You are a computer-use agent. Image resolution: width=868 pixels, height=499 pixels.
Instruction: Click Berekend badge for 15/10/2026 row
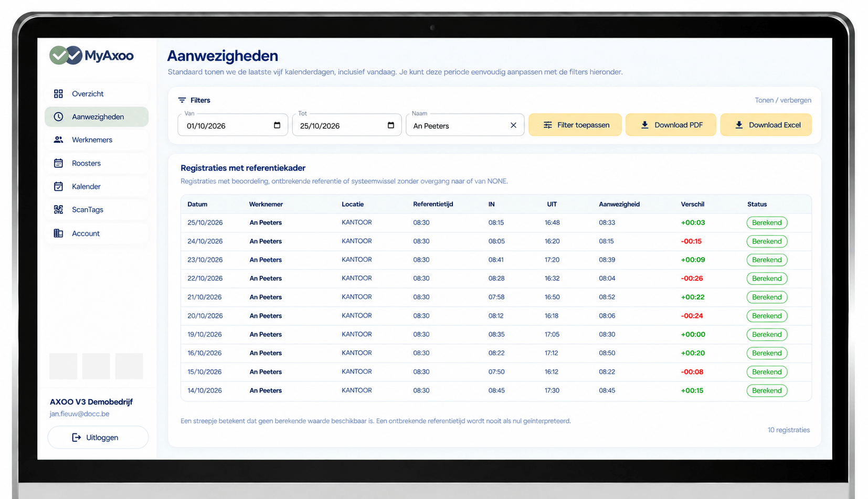tap(767, 372)
